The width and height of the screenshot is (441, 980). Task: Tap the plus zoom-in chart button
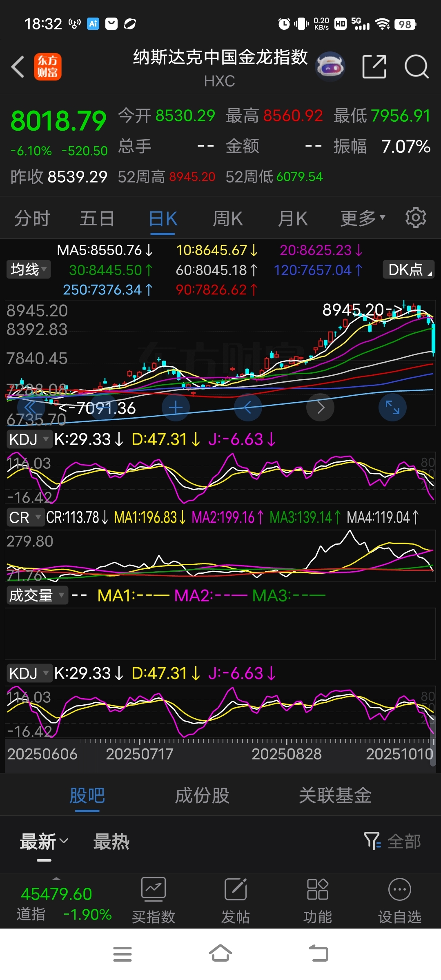pyautogui.click(x=176, y=407)
